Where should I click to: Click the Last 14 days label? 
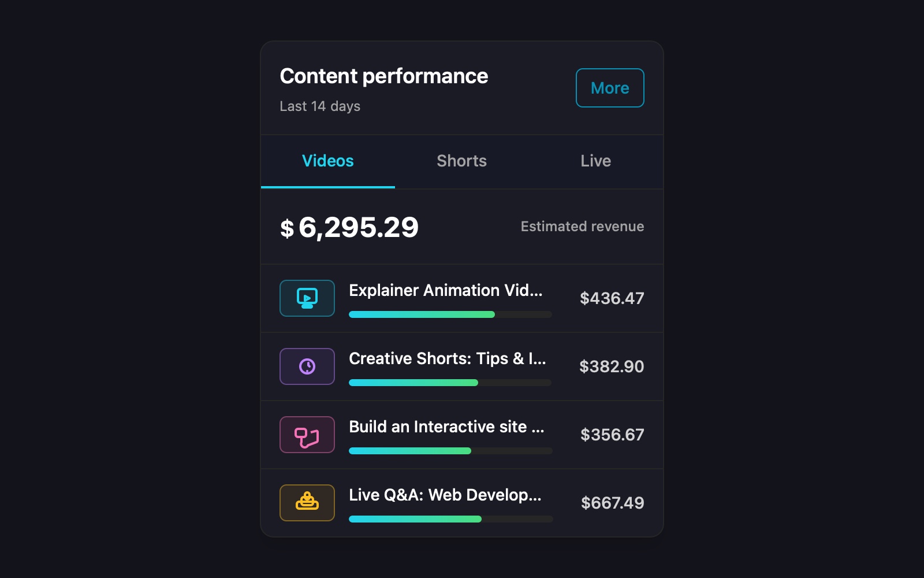320,106
